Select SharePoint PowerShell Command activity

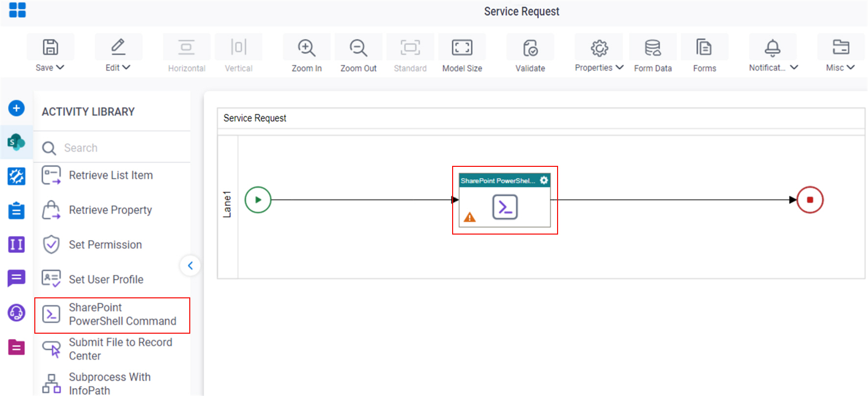pos(112,315)
